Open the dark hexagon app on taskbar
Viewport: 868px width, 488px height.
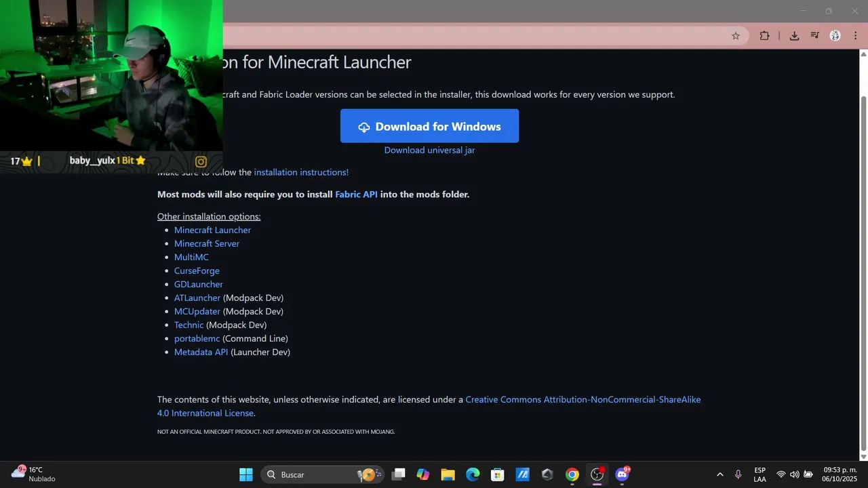point(547,474)
